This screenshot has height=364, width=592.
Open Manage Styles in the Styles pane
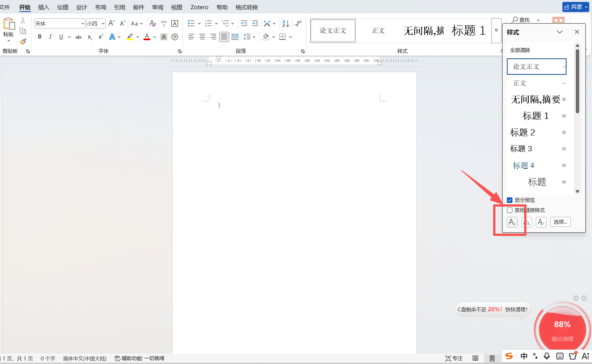coord(541,222)
